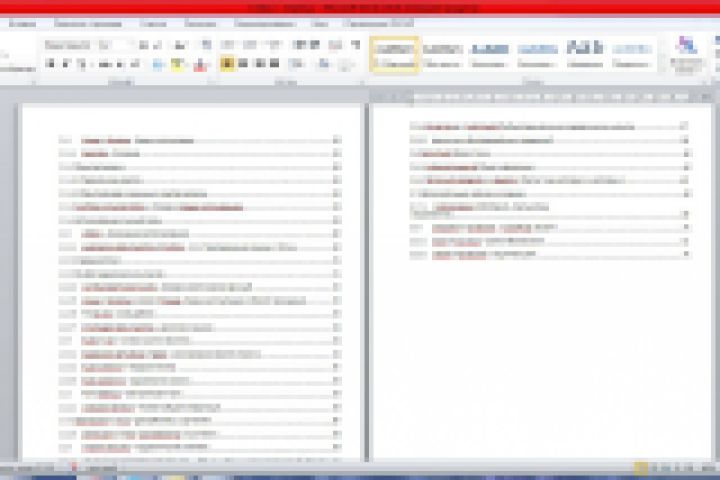Open the View ribbon tab

319,23
